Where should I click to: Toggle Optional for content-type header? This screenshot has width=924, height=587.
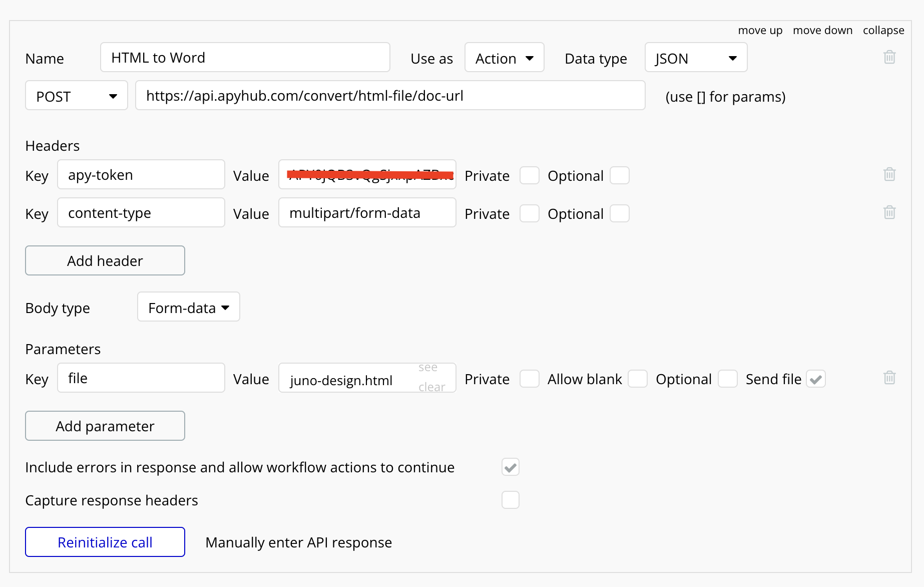(619, 214)
